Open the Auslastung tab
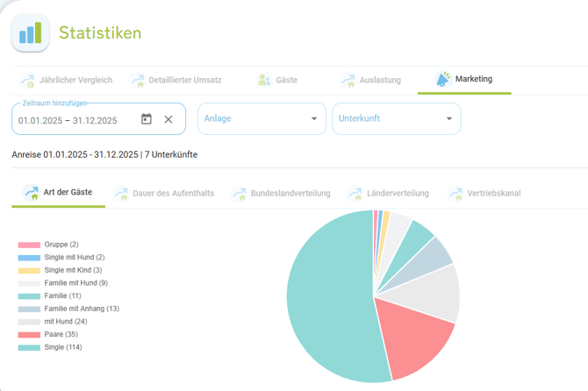The height and width of the screenshot is (391, 588). [x=371, y=80]
